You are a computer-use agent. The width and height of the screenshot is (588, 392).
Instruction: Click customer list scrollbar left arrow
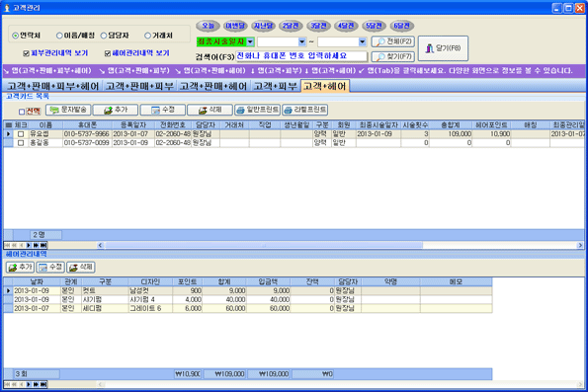(100, 245)
